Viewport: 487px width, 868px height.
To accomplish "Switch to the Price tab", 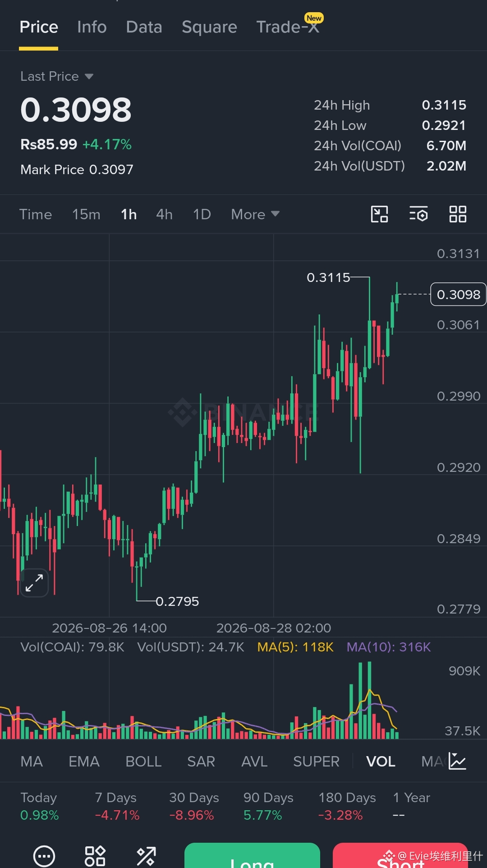I will [x=39, y=27].
